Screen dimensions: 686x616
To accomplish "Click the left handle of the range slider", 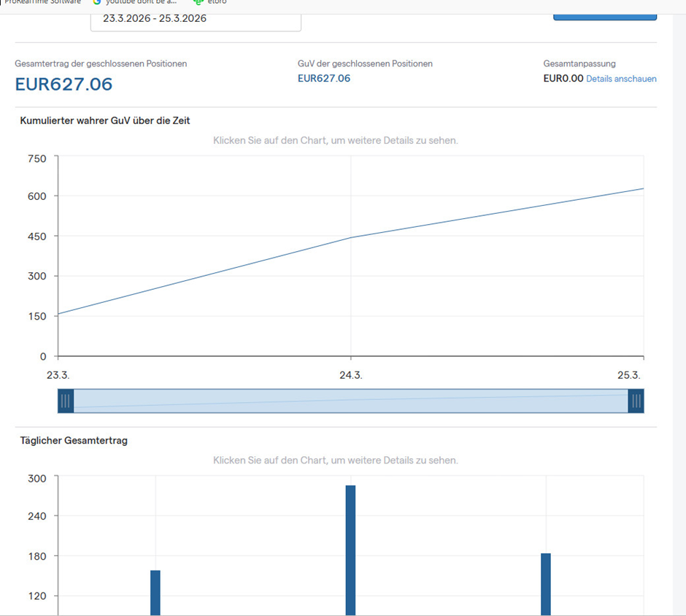I will [66, 401].
